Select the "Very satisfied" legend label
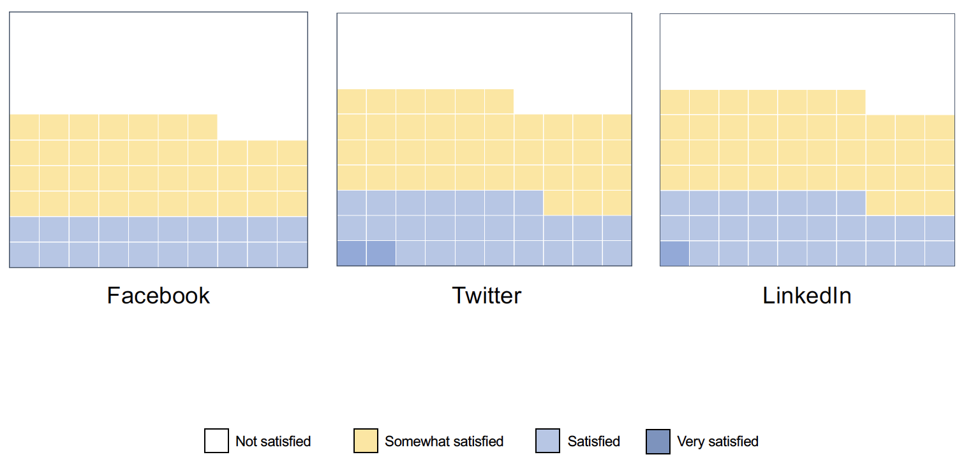 click(718, 441)
